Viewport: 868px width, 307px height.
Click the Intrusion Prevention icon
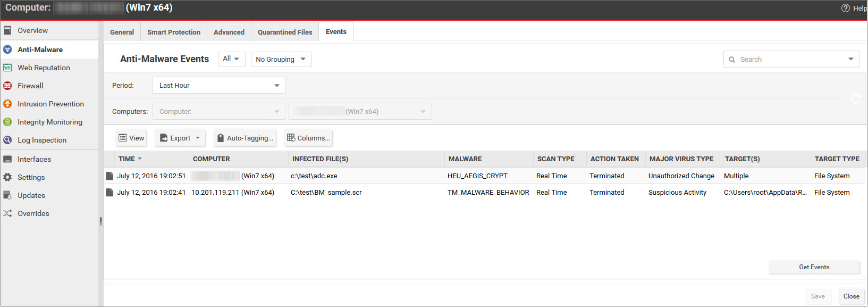pyautogui.click(x=7, y=104)
